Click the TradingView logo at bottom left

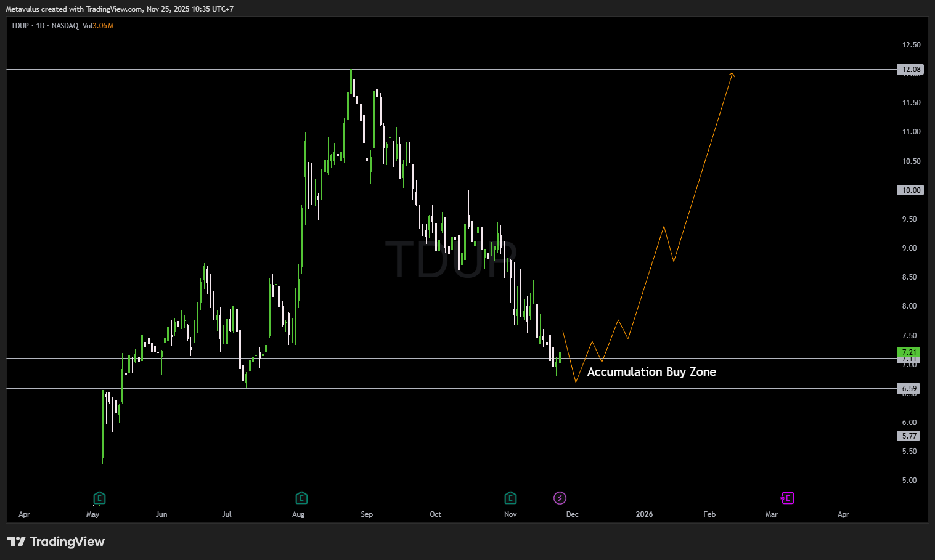tap(56, 542)
